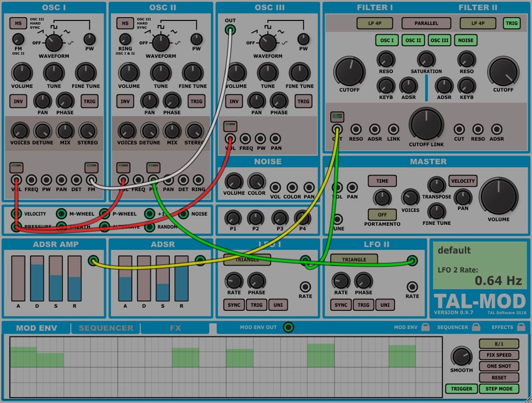Open LFO II TRIANGLE waveform dropdown
This screenshot has height=403, width=532.
[x=354, y=260]
